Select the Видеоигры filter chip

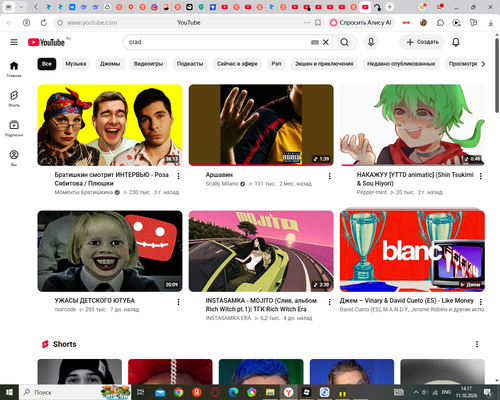[x=148, y=64]
